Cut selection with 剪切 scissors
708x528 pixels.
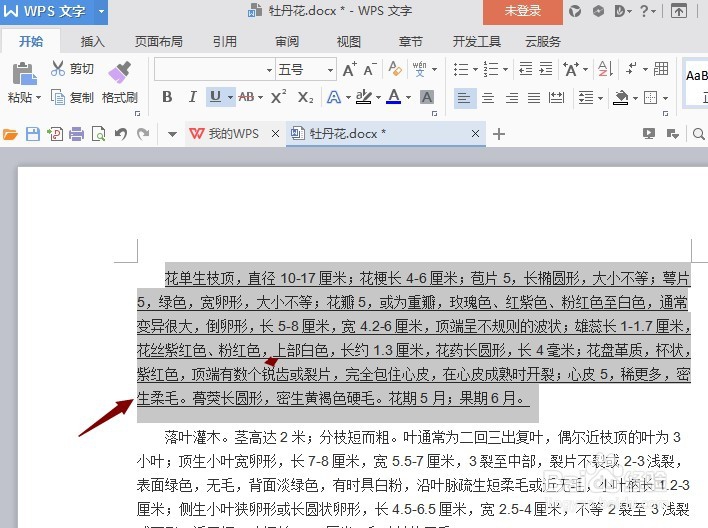72,69
